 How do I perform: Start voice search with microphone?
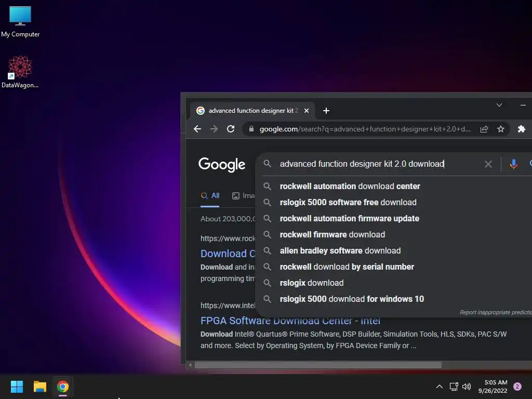[514, 164]
